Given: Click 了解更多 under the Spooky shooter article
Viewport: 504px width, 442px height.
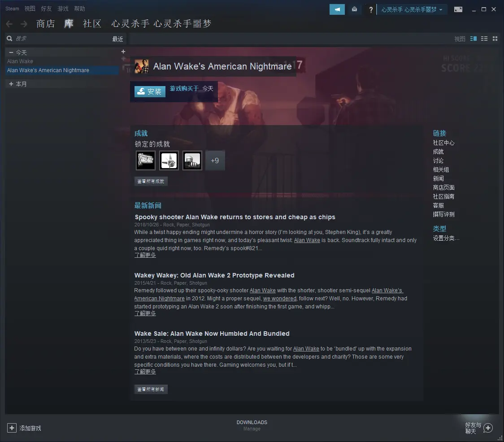Looking at the screenshot, I should click(145, 255).
